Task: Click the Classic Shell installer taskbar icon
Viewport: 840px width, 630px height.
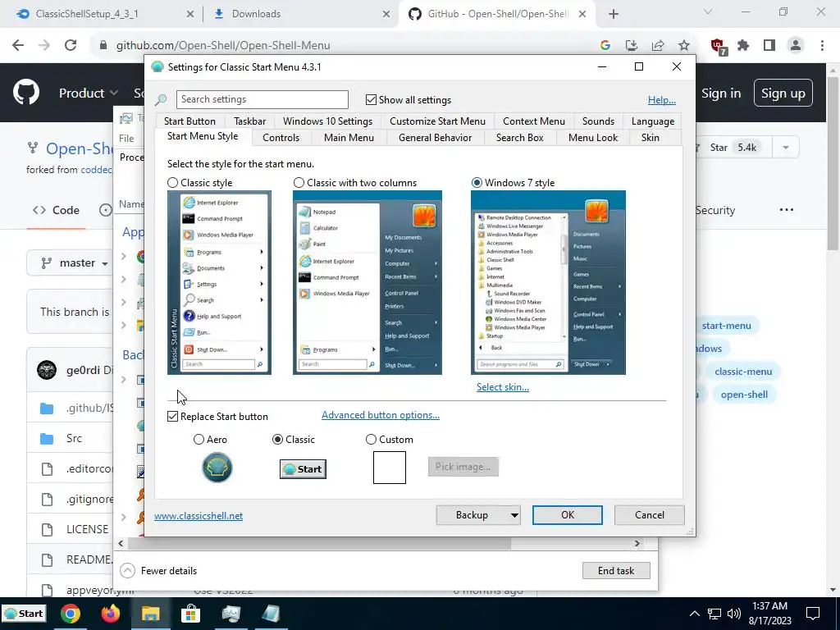Action: pos(271,614)
